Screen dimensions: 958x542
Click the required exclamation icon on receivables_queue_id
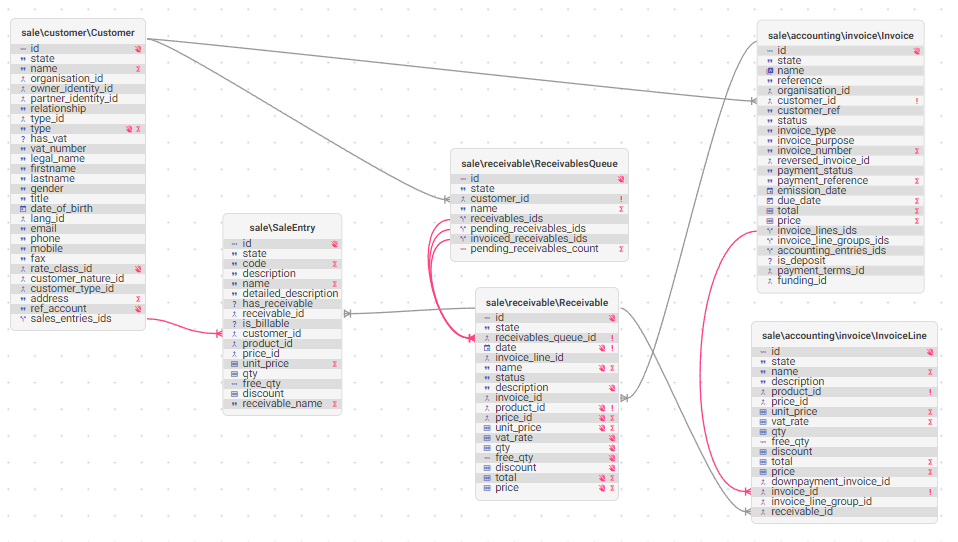point(612,338)
